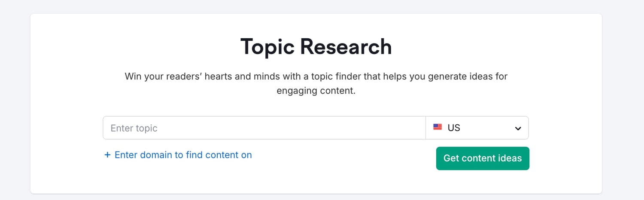Open Enter domain to find content on link
Image resolution: width=644 pixels, height=200 pixels.
178,155
